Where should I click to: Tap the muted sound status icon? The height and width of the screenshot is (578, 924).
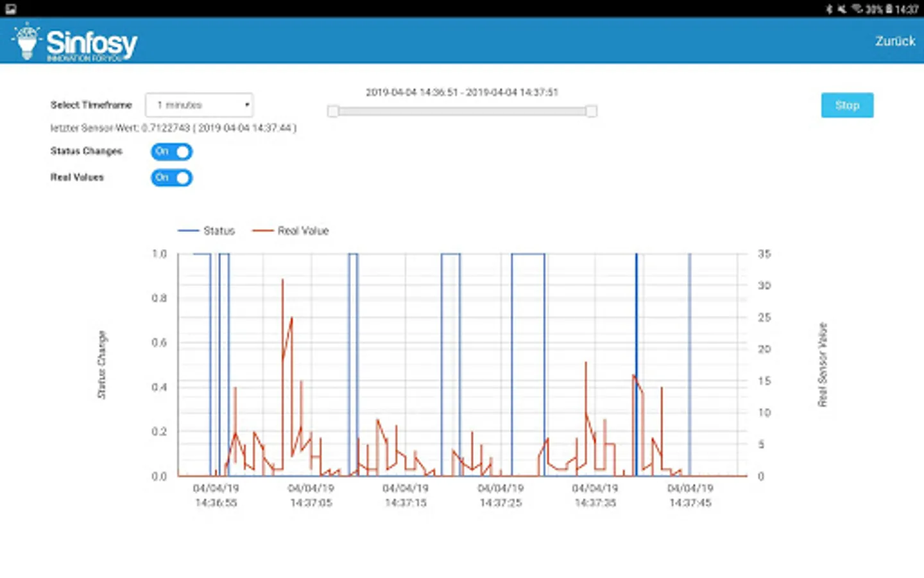pyautogui.click(x=841, y=9)
